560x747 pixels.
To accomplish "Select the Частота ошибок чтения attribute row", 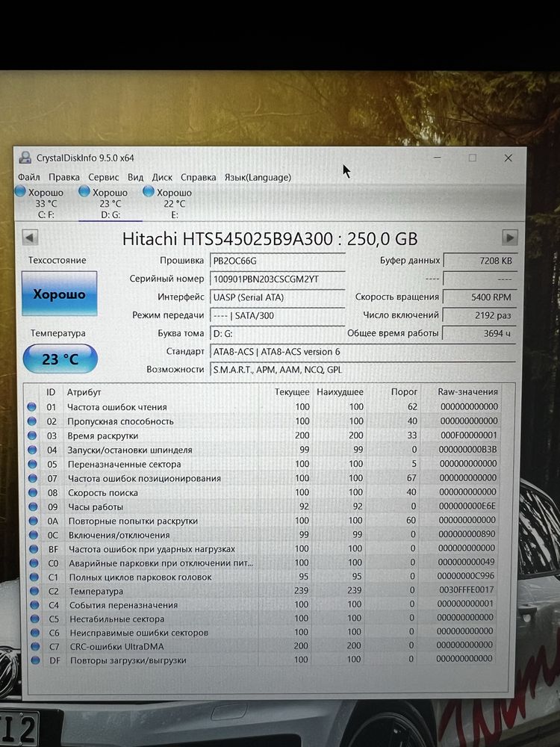I will [264, 407].
